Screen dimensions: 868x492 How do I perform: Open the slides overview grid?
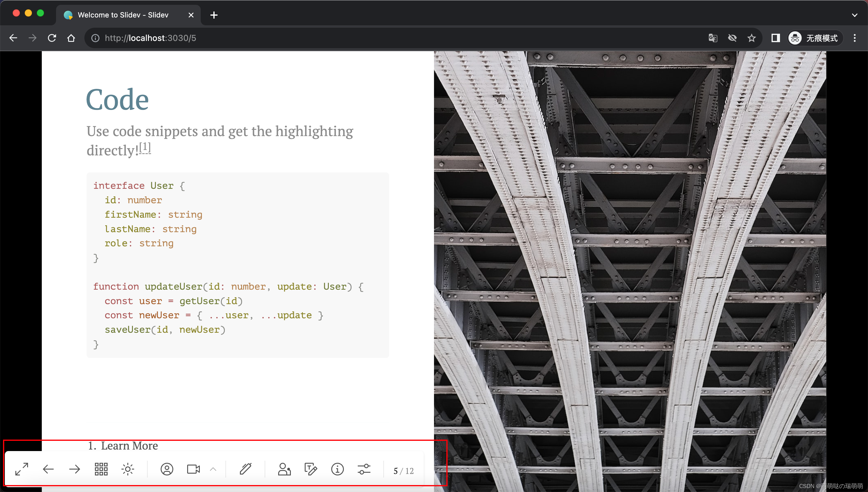[x=101, y=469]
